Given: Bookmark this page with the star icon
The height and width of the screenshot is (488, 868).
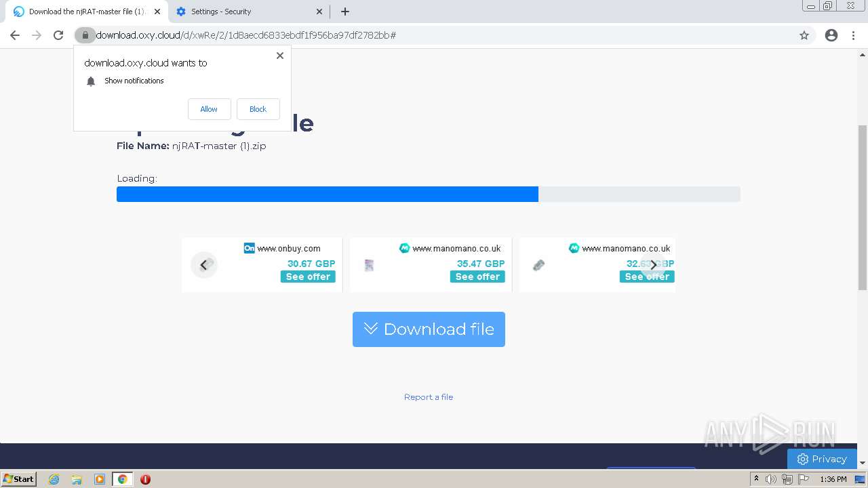Looking at the screenshot, I should tap(804, 35).
